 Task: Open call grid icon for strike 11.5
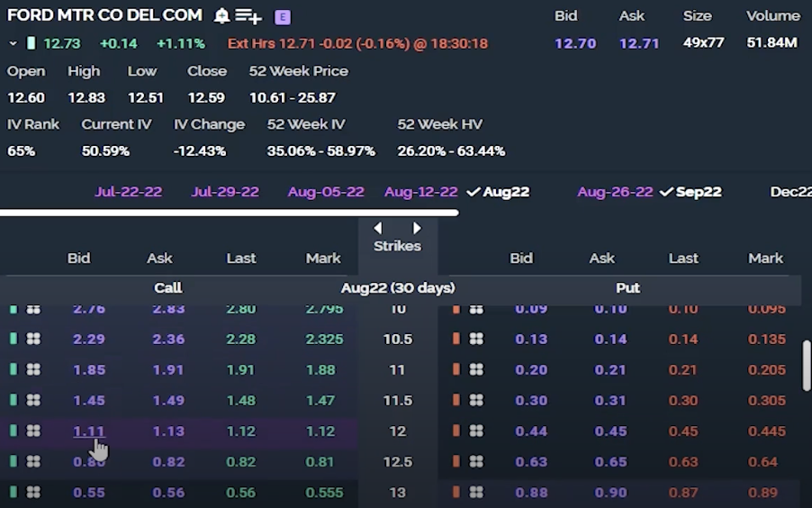(33, 400)
